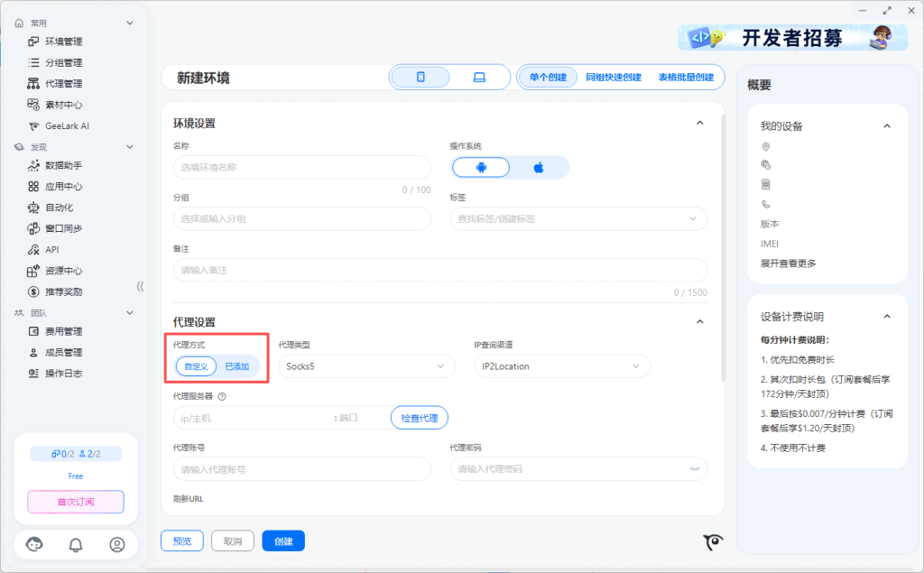924x573 pixels.
Task: Switch to 表格批量创建 tab
Action: point(686,78)
